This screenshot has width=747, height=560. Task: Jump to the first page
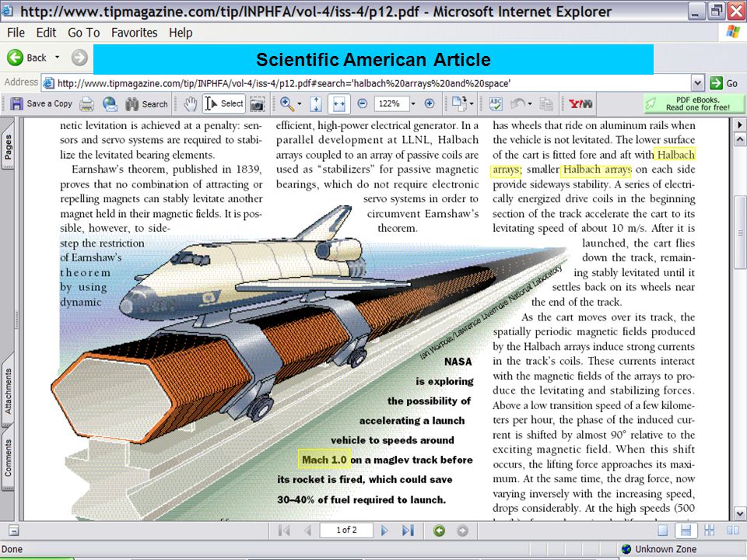[x=285, y=530]
